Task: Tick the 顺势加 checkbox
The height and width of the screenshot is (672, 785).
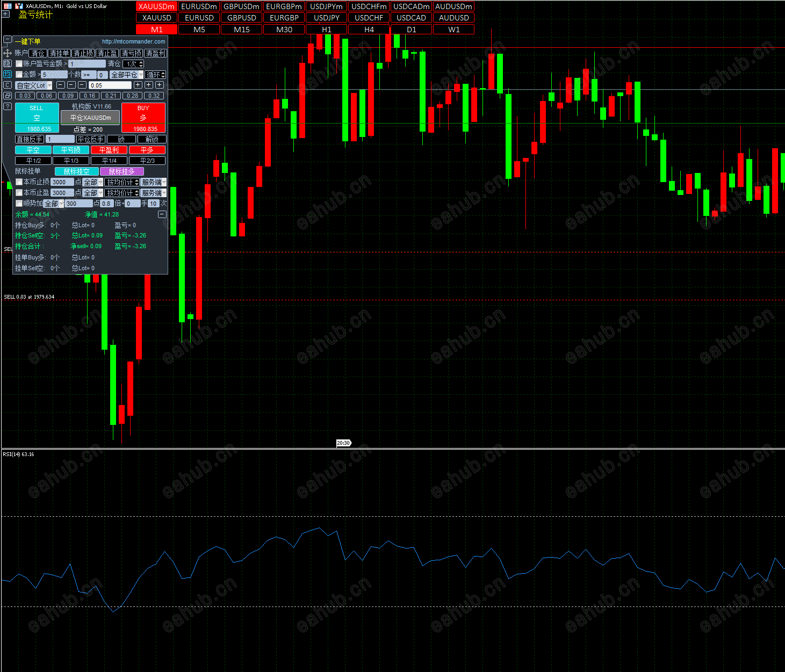Action: (19, 204)
